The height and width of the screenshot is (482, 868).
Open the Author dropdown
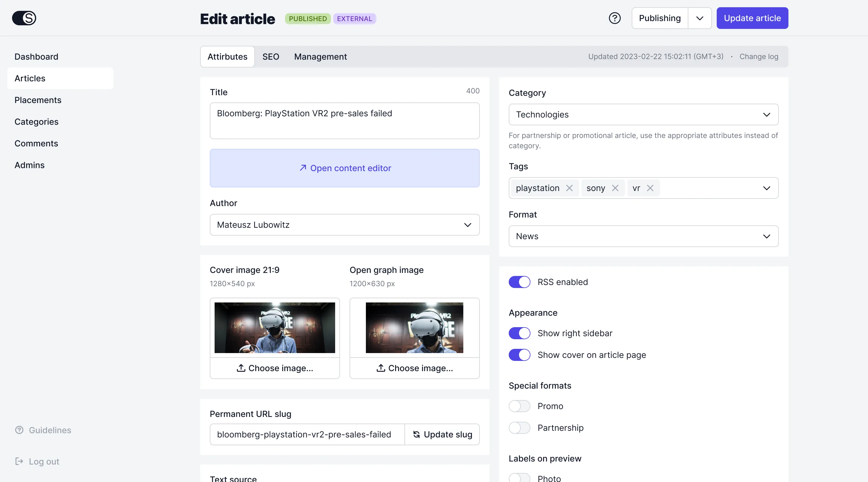(344, 225)
